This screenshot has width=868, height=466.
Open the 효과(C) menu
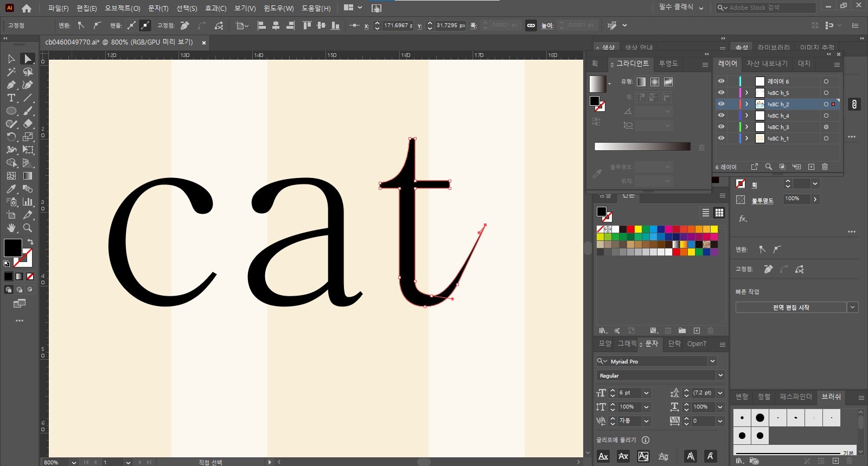(215, 8)
